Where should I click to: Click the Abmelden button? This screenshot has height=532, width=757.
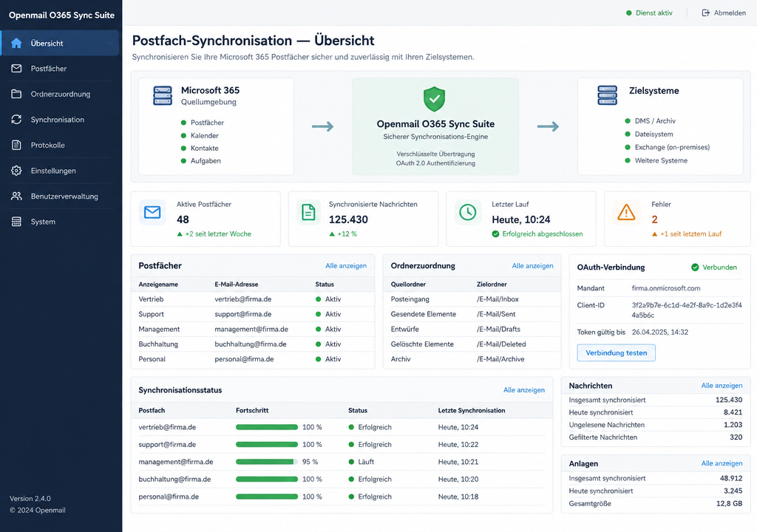pos(724,13)
